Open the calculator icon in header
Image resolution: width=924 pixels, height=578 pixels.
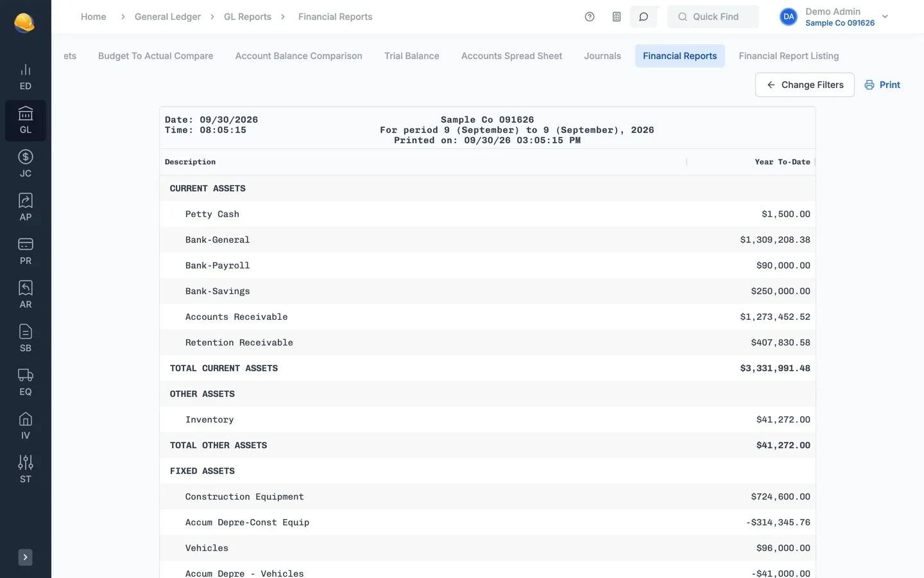pos(617,17)
